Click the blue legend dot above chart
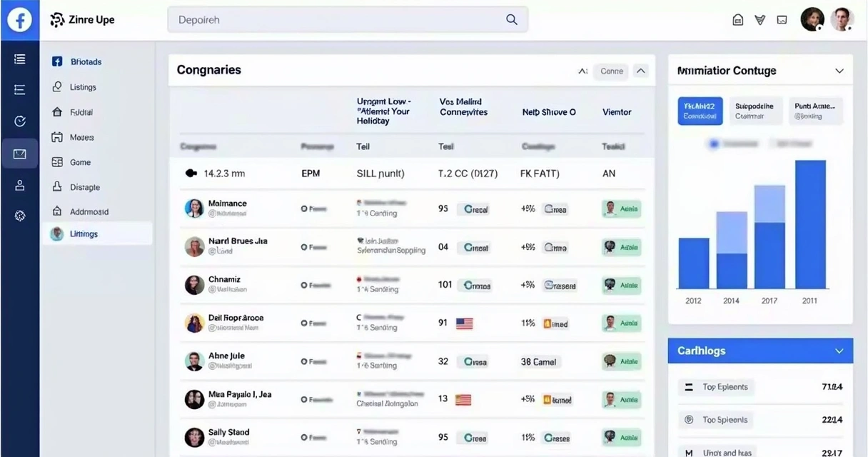Image resolution: width=868 pixels, height=457 pixels. click(712, 144)
